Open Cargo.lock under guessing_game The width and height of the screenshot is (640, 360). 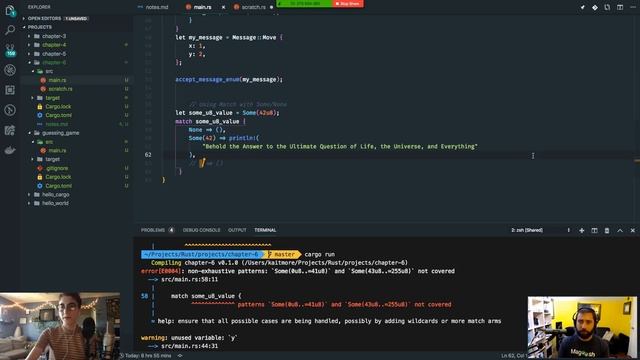(58, 177)
